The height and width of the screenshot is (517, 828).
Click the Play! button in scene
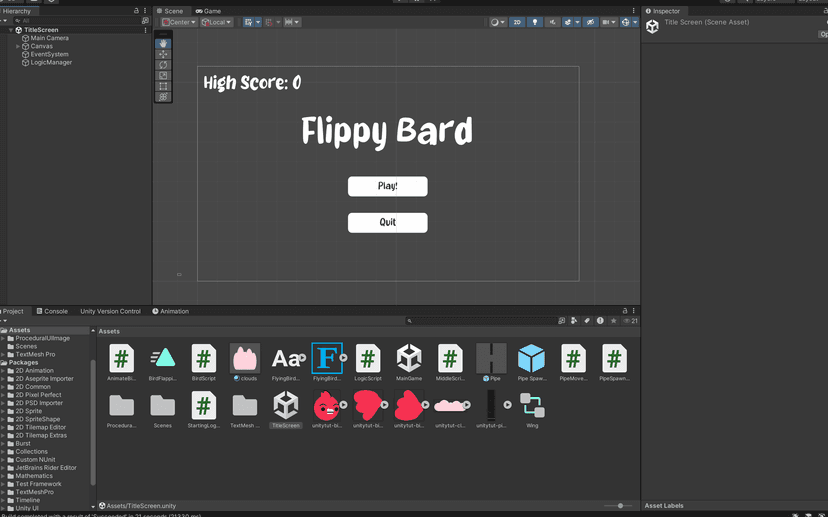click(387, 186)
